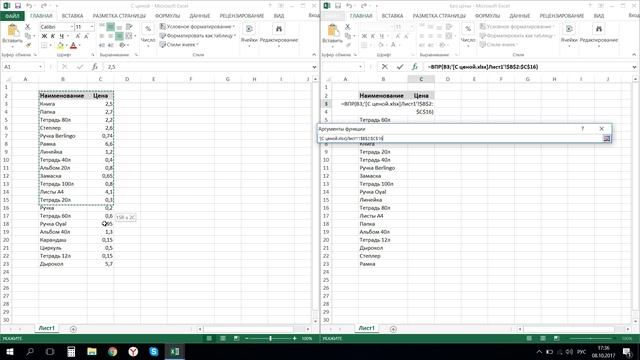Viewport: 640px width, 360px height.
Task: Click formula bar text in right window
Action: [x=482, y=67]
